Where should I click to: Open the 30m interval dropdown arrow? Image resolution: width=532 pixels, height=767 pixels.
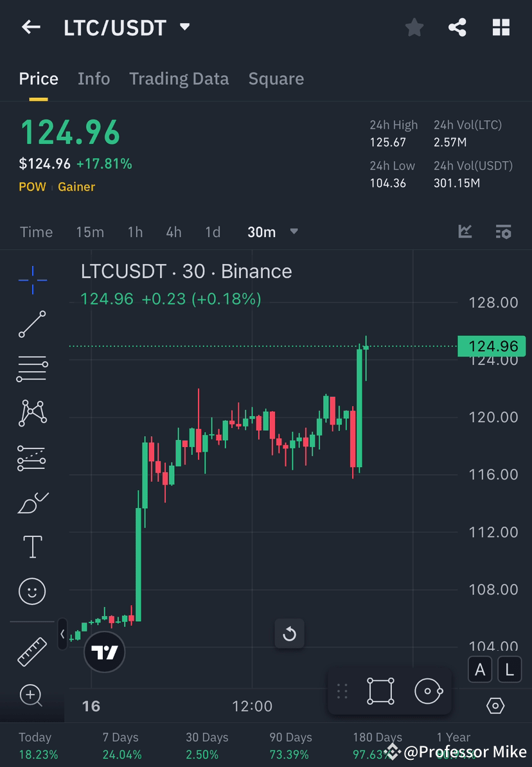294,233
